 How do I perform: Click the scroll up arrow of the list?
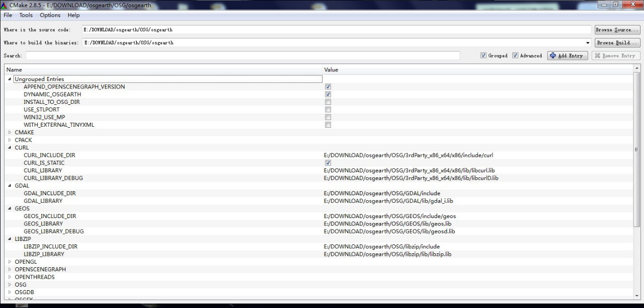pos(638,68)
